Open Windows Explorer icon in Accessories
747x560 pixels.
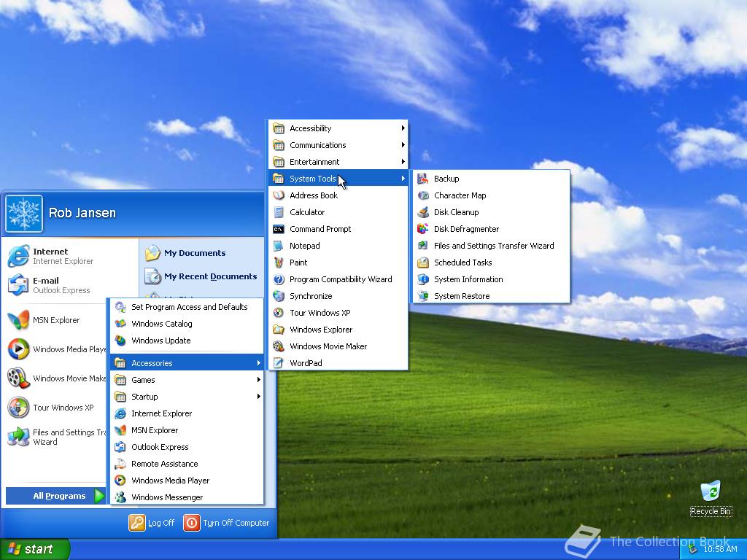pyautogui.click(x=279, y=330)
